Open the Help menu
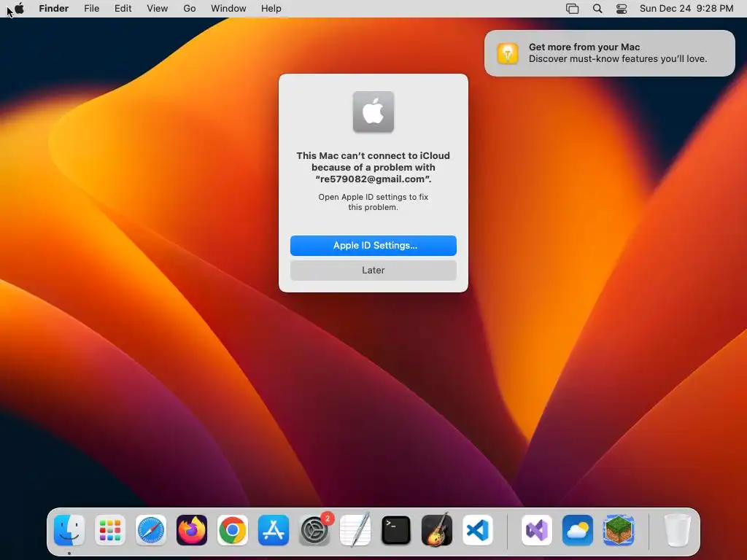Screen dimensions: 747x560 [271, 9]
